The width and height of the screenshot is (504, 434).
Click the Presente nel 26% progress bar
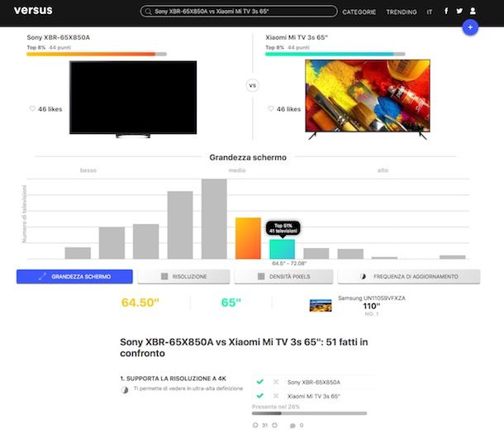[x=309, y=413]
